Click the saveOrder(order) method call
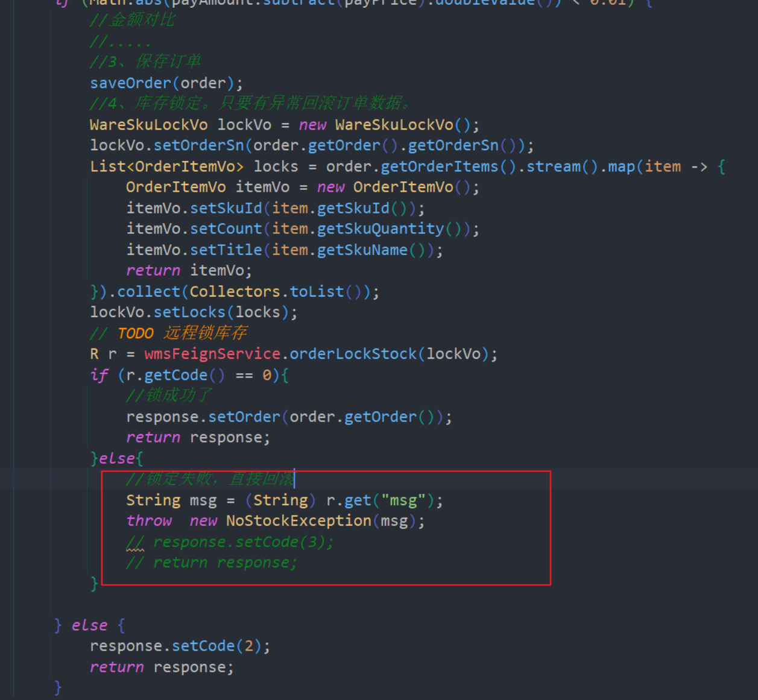This screenshot has width=758, height=700. [x=166, y=83]
